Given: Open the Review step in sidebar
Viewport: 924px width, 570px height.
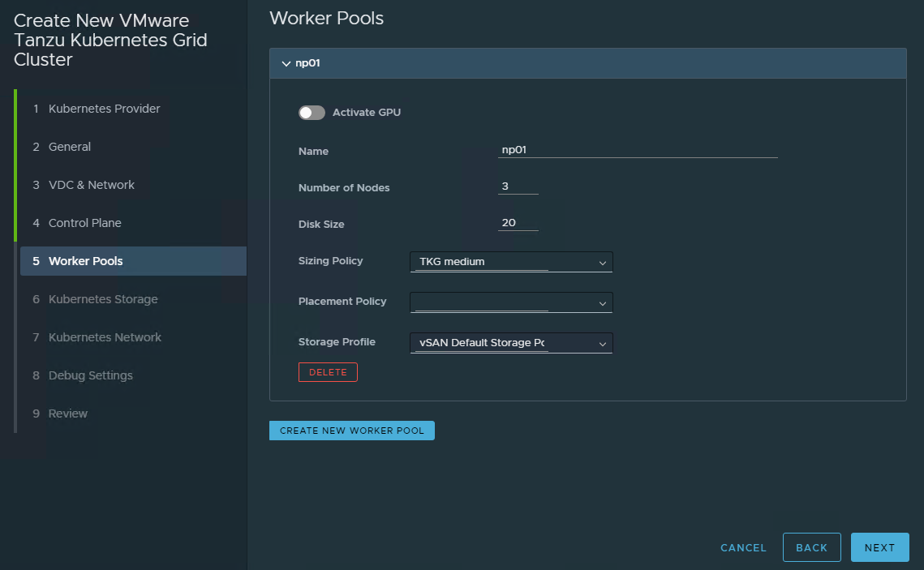Looking at the screenshot, I should point(68,414).
